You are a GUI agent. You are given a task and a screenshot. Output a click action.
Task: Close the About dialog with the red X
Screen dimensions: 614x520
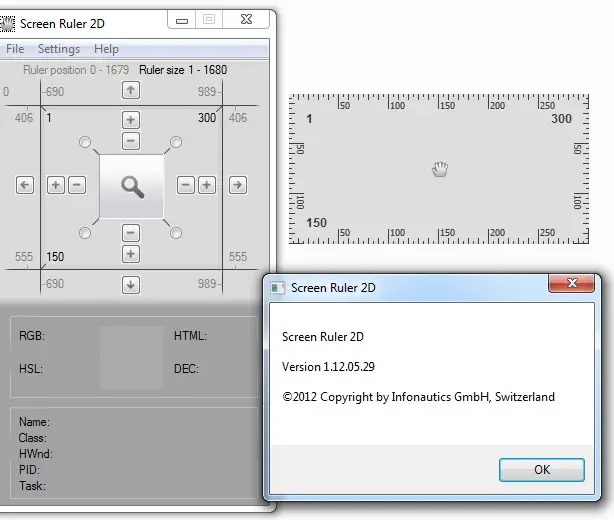coord(572,283)
